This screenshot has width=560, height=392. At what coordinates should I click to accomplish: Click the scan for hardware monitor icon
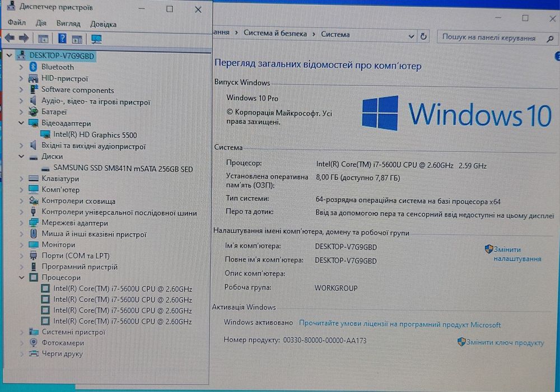(96, 39)
